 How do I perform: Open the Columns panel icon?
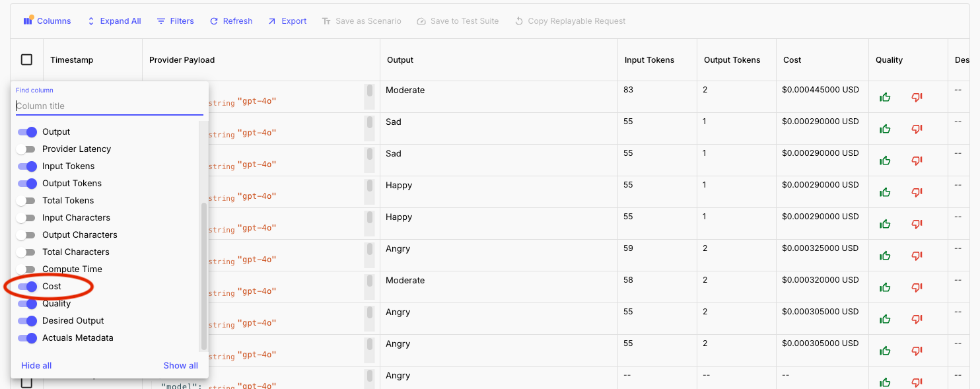(28, 21)
